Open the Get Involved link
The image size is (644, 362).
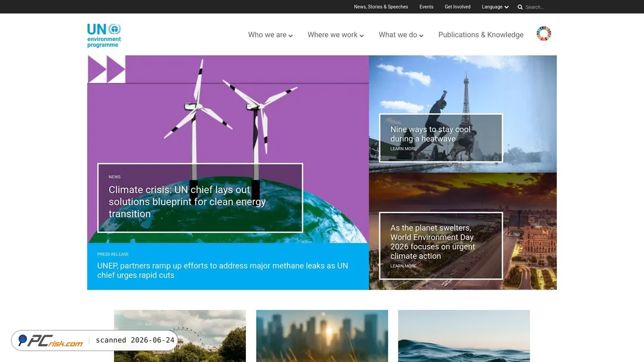(457, 7)
